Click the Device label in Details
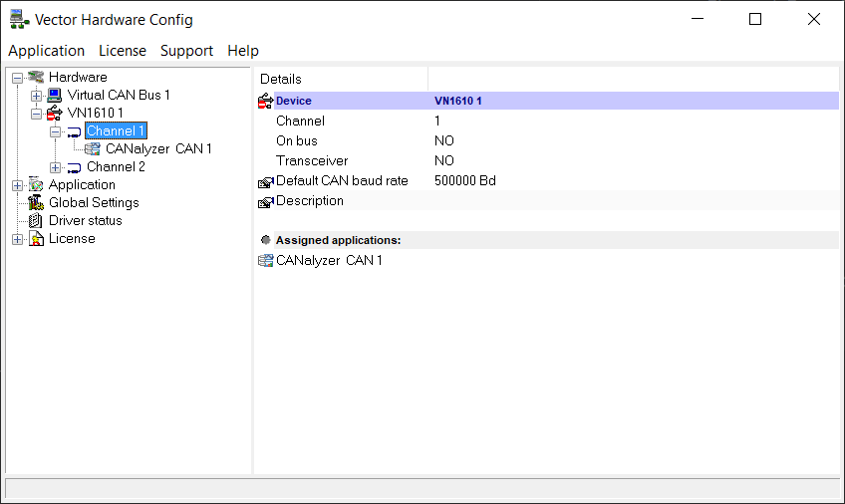 [x=294, y=101]
